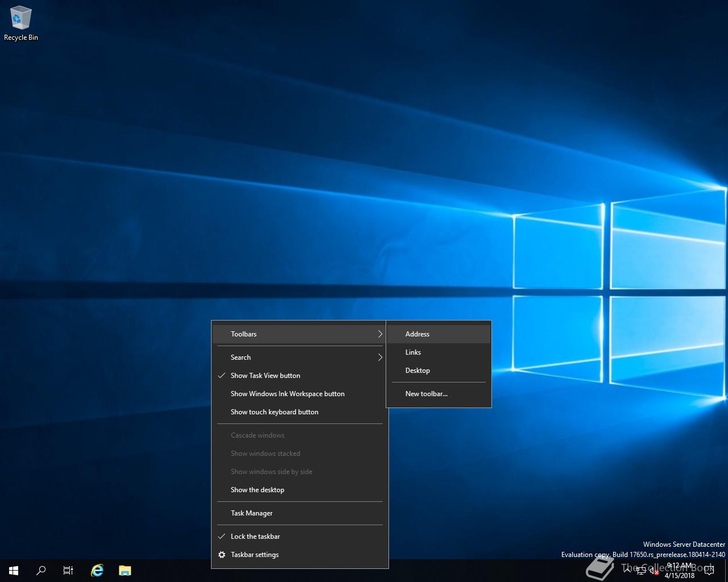This screenshot has width=728, height=582.
Task: Open the Action Center notification icon
Action: pos(709,571)
